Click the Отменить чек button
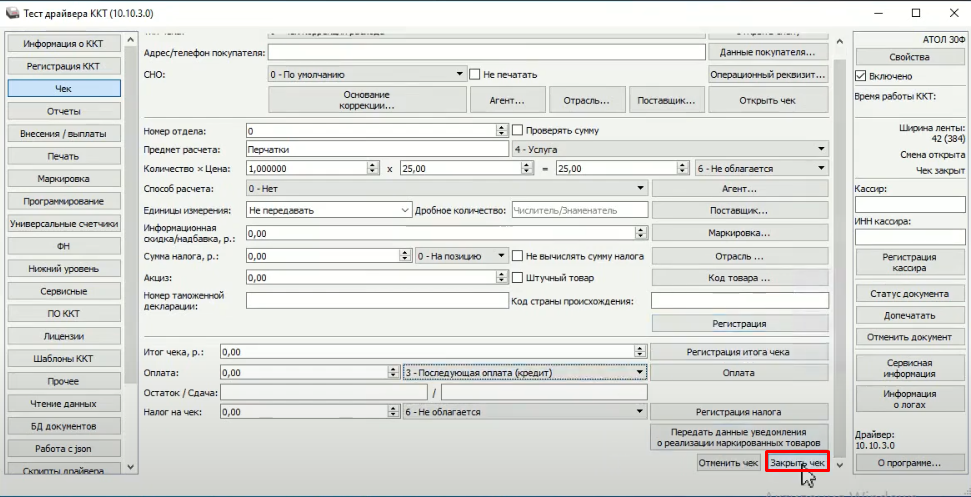This screenshot has width=971, height=497. pyautogui.click(x=729, y=463)
